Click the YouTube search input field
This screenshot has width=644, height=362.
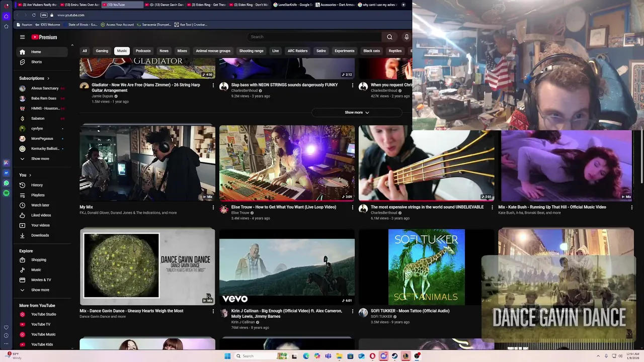(314, 37)
